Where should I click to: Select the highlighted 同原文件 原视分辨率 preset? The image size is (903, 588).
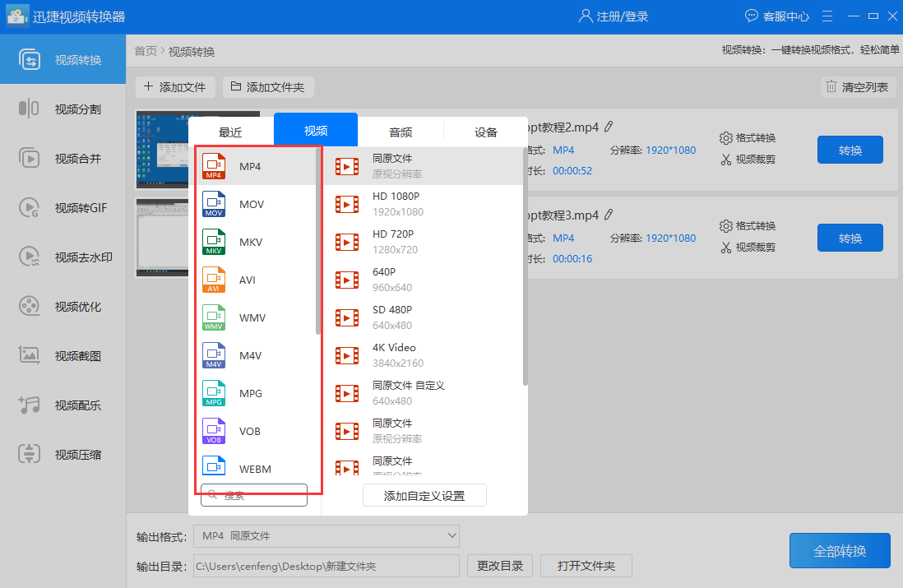(424, 166)
